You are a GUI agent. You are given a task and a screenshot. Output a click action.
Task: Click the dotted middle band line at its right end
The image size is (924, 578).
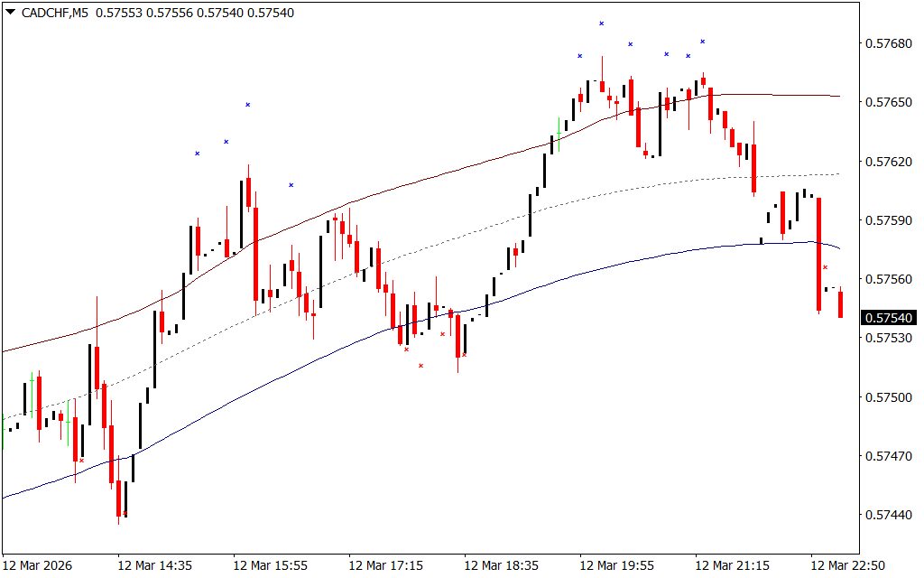coord(837,174)
